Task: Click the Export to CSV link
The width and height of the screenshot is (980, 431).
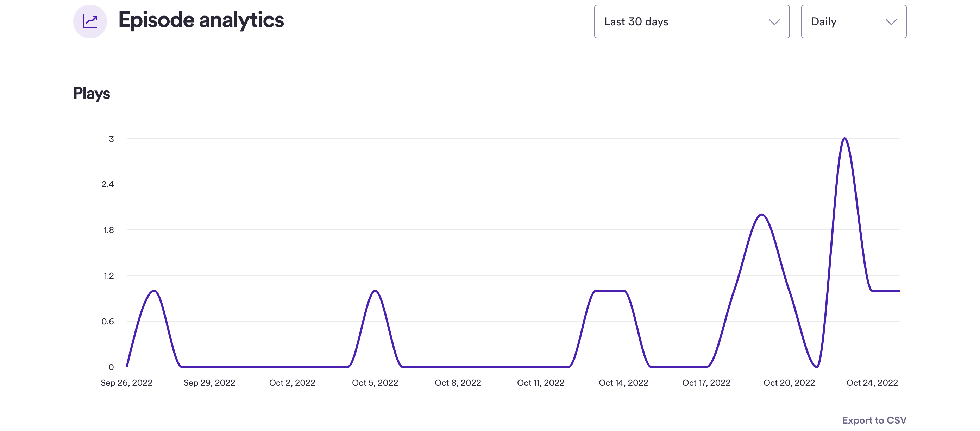Action: tap(874, 420)
